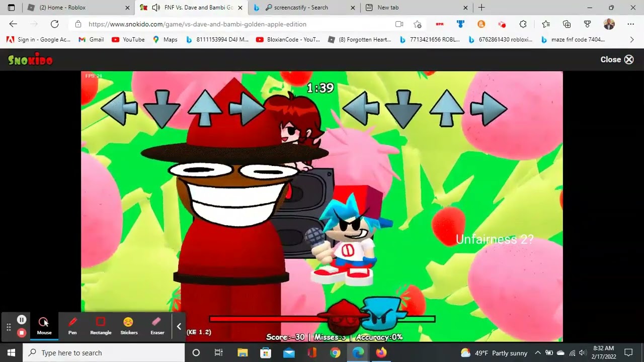This screenshot has width=644, height=362.
Task: Switch to the screencastify - Search tab
Action: pos(304,8)
